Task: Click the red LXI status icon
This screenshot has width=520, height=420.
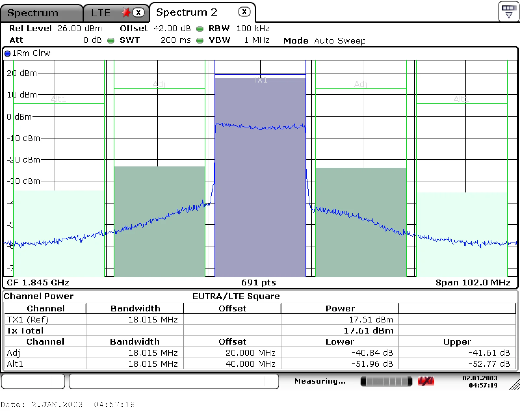Action: (426, 381)
